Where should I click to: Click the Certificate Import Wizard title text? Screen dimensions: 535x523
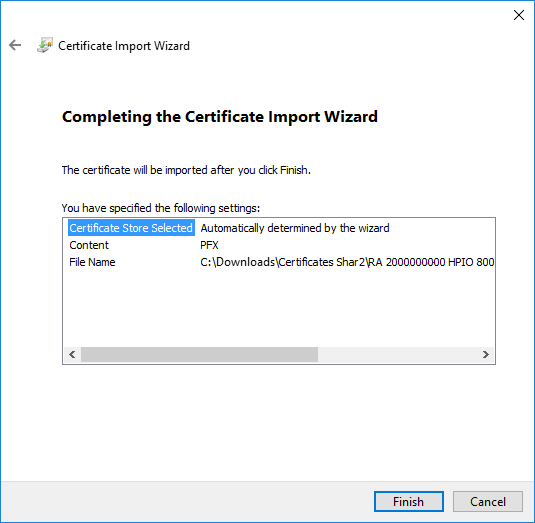click(x=124, y=46)
